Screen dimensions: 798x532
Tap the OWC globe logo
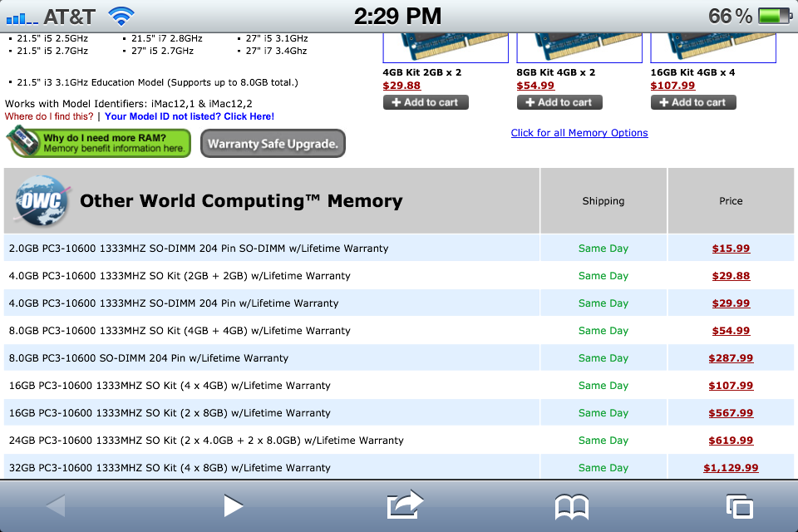click(42, 200)
